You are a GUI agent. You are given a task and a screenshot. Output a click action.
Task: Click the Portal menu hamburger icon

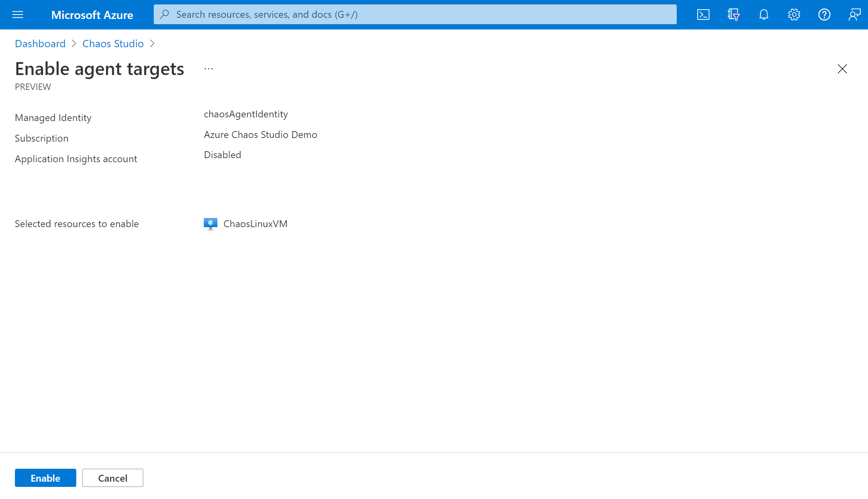tap(18, 14)
